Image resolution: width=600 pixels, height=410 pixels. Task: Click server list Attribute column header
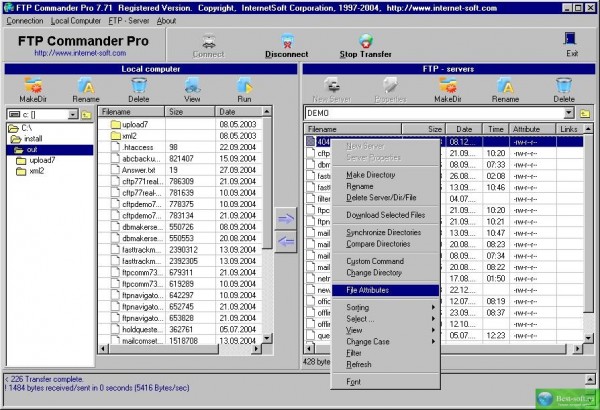532,129
